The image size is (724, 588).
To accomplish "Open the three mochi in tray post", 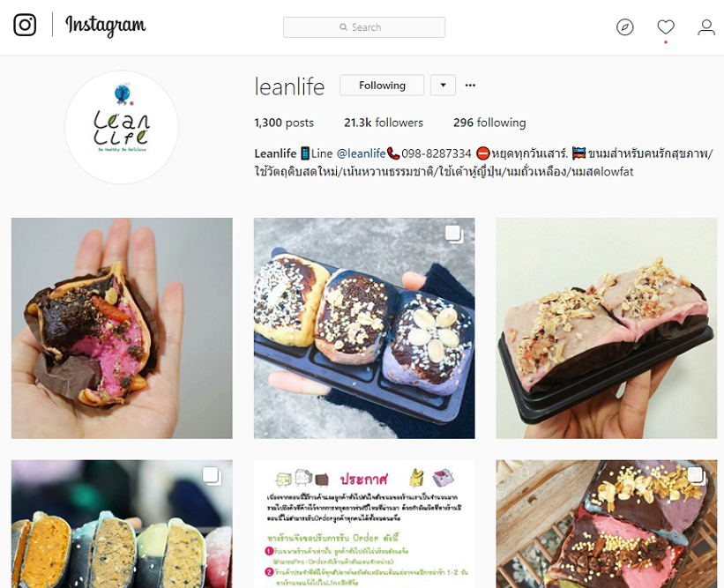I will point(364,328).
